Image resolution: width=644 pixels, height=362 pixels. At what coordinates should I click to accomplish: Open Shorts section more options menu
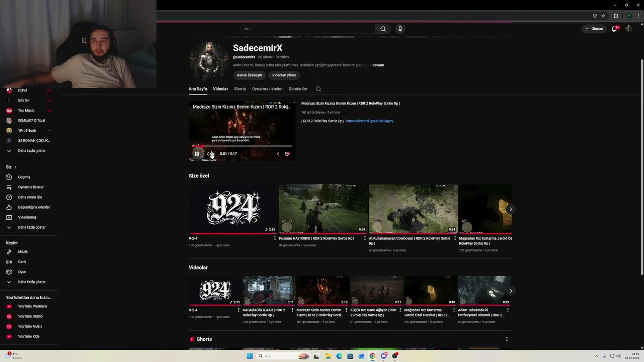[507, 339]
